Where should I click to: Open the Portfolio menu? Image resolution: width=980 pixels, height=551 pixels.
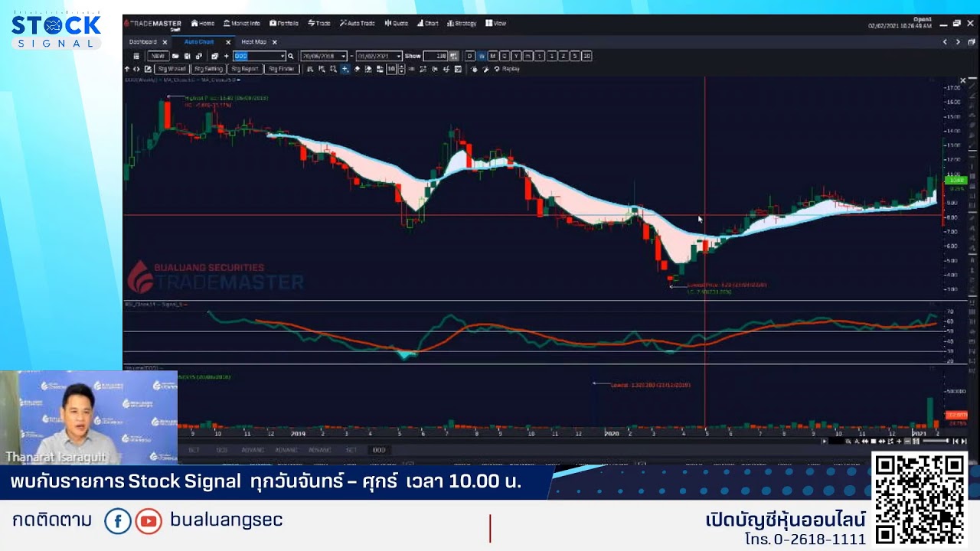click(284, 23)
